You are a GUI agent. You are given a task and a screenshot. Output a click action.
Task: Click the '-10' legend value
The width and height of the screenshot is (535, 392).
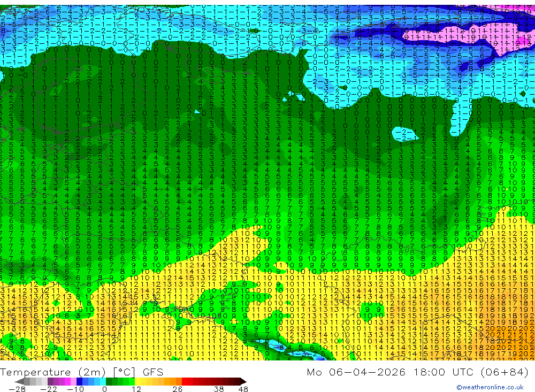click(x=75, y=389)
